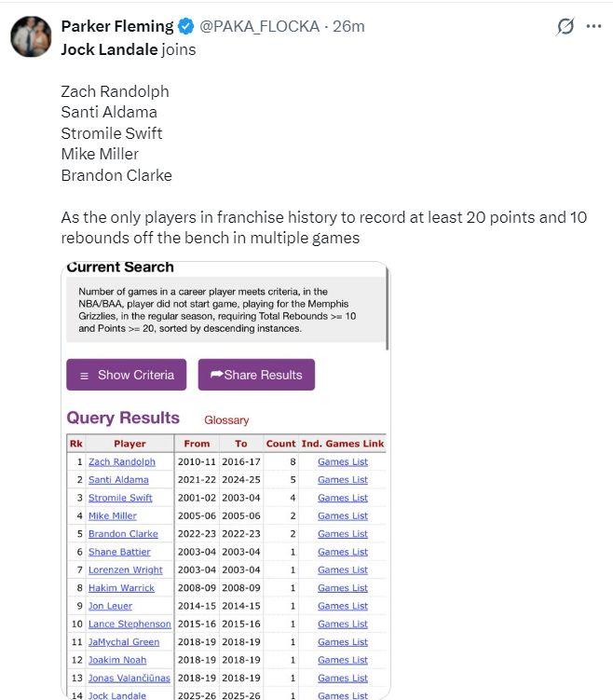Sort by the Count column header

[x=280, y=444]
